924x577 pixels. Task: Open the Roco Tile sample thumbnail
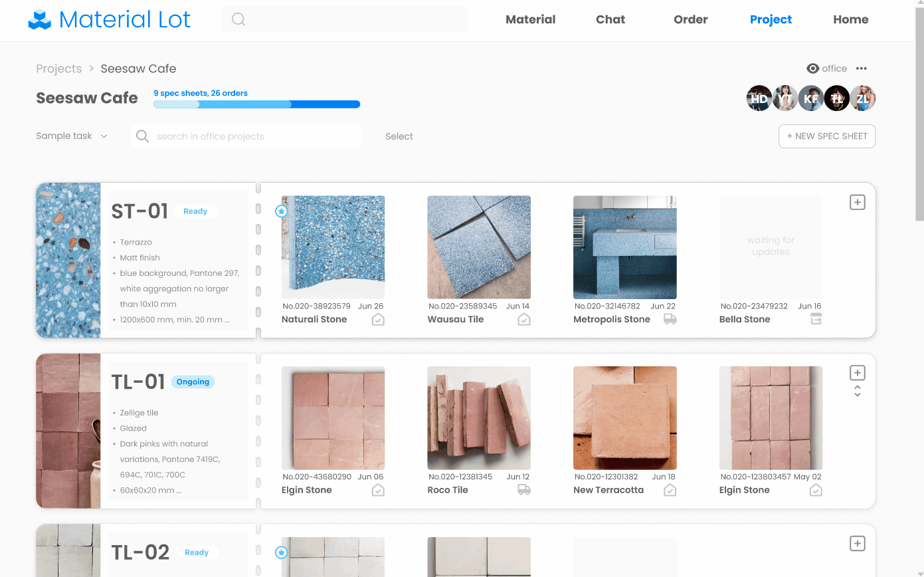click(479, 417)
